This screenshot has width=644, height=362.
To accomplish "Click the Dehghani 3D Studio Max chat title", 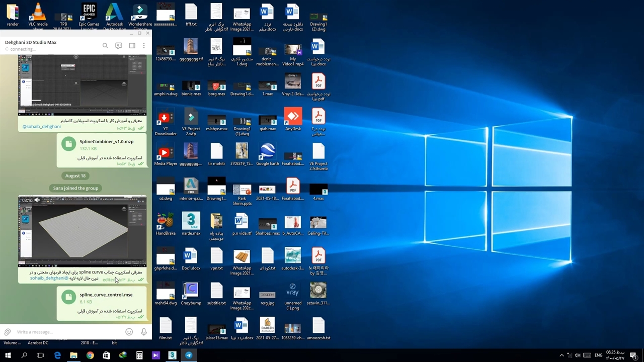I will point(31,42).
